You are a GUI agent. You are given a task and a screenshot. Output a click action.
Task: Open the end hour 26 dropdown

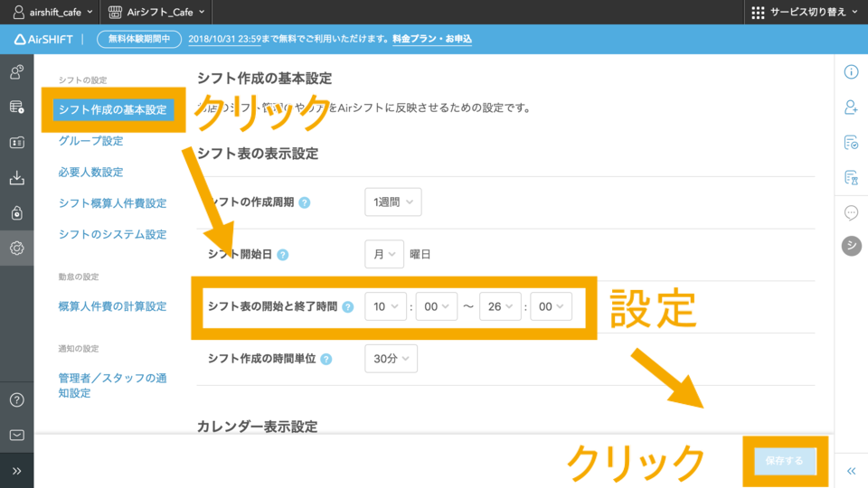(500, 306)
